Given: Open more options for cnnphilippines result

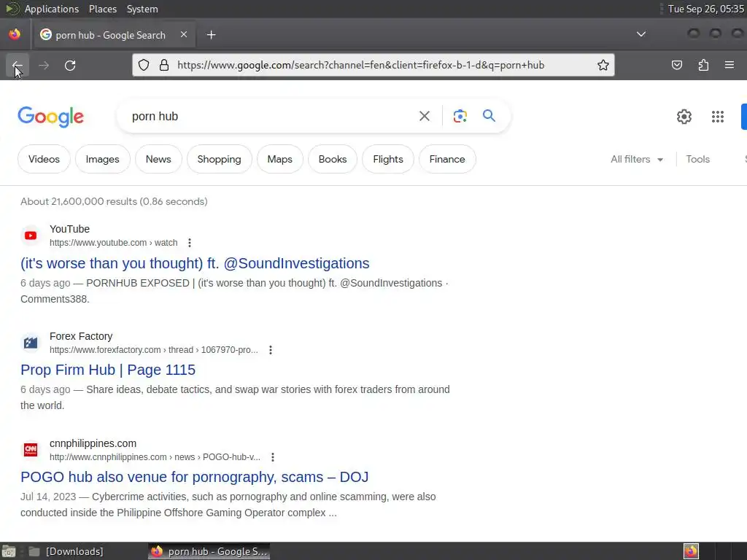Looking at the screenshot, I should click(273, 457).
